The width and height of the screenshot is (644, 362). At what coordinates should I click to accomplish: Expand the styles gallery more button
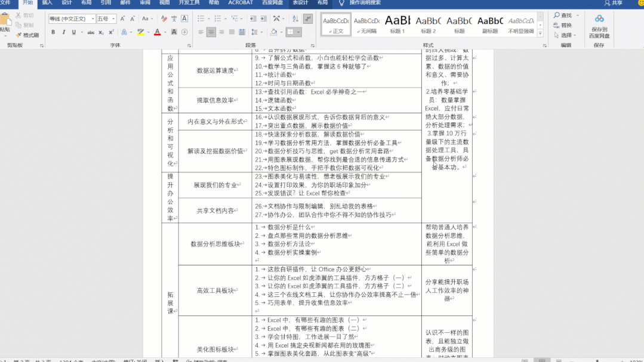pos(540,33)
